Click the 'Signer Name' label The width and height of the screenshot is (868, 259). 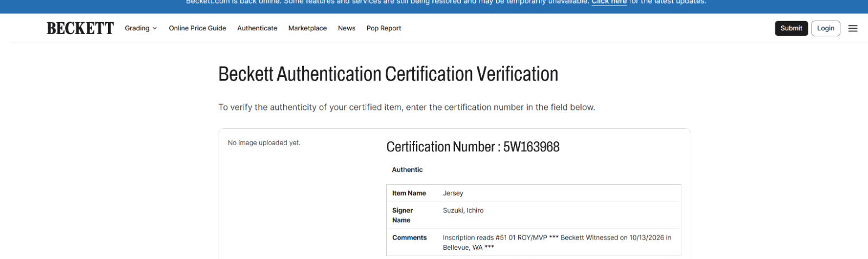coord(403,215)
